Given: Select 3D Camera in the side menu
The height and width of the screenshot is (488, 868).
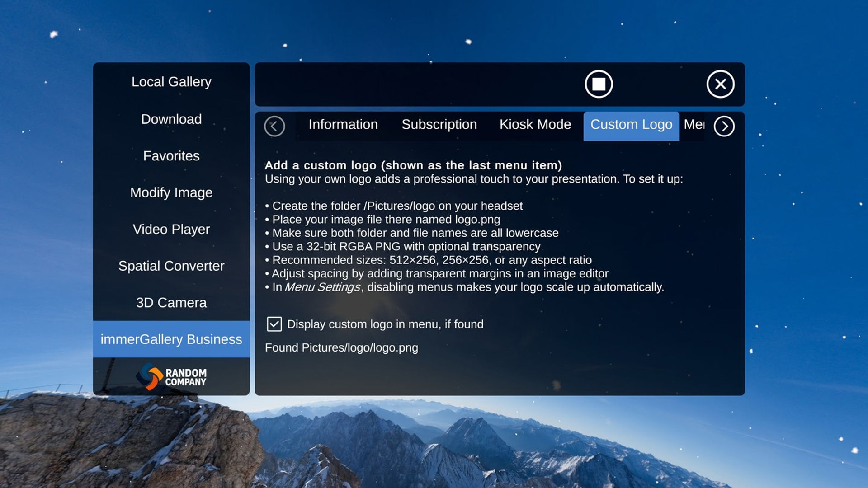Looking at the screenshot, I should point(171,302).
